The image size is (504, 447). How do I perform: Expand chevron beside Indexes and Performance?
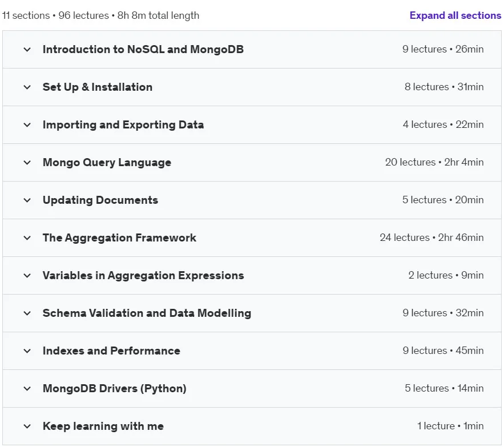click(x=27, y=351)
